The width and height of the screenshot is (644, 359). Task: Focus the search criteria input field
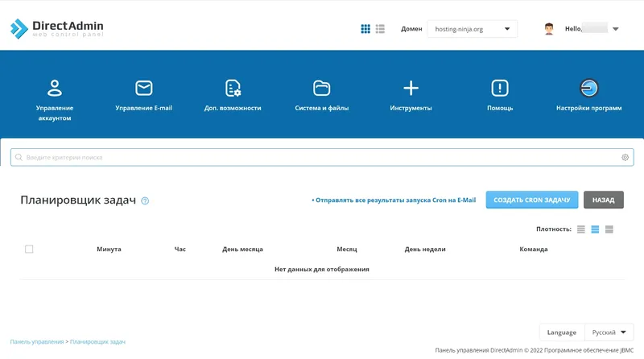[x=322, y=157]
